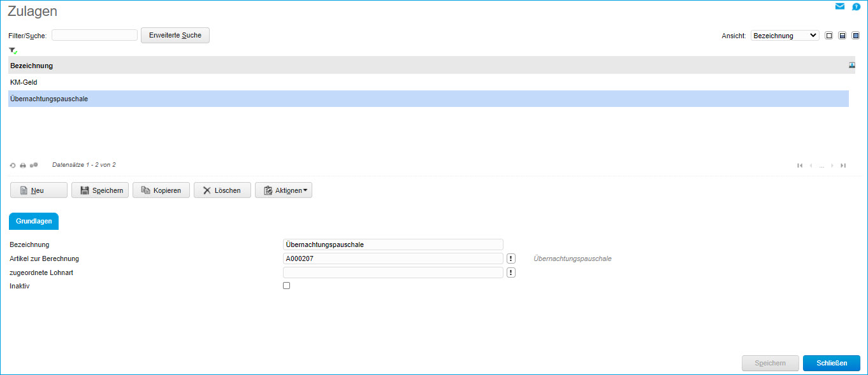This screenshot has height=375, width=868.
Task: Open the Ansicht dropdown
Action: click(785, 36)
